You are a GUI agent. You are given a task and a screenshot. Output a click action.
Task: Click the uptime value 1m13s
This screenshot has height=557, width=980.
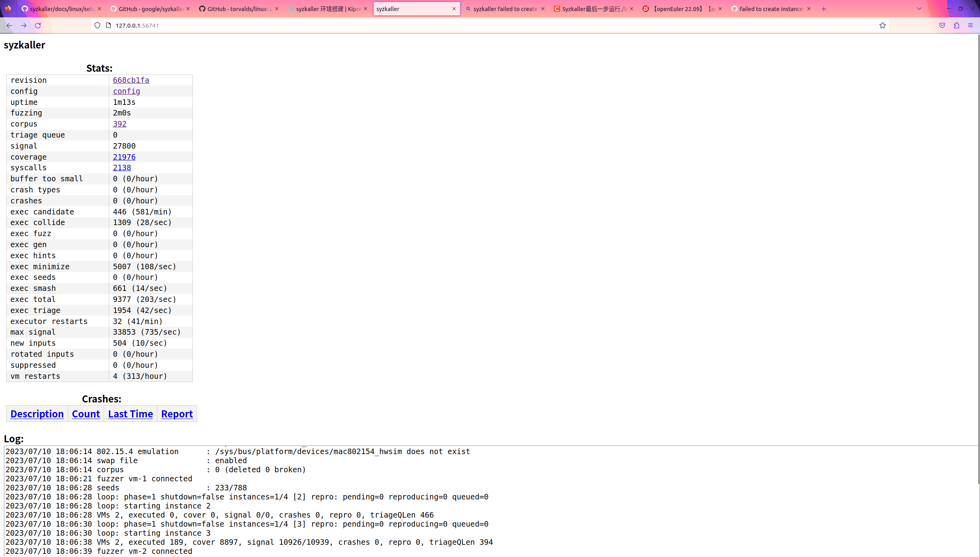124,102
